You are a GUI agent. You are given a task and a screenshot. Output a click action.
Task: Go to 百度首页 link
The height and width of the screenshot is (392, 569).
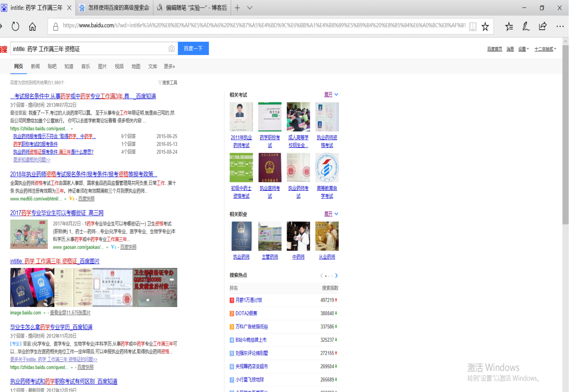[x=494, y=49]
